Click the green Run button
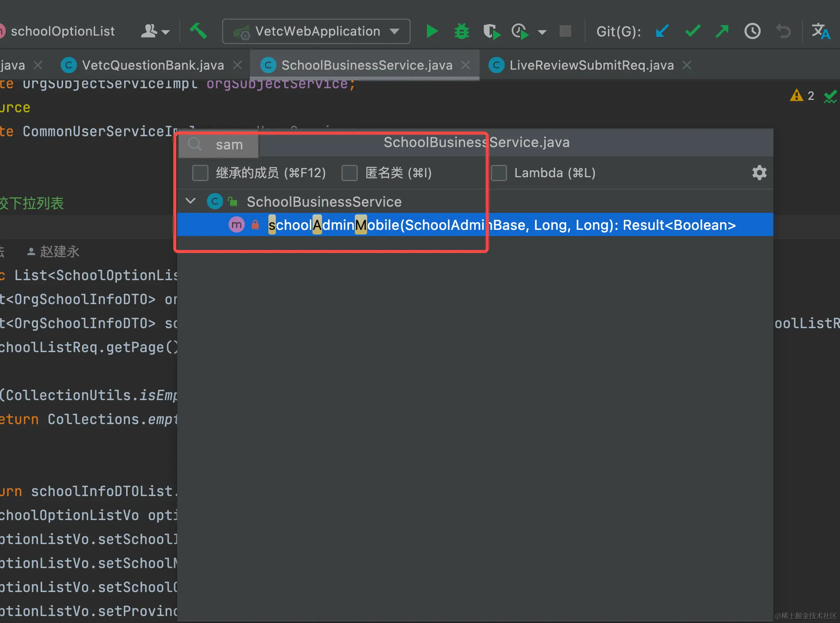Viewport: 840px width, 623px height. pyautogui.click(x=432, y=31)
